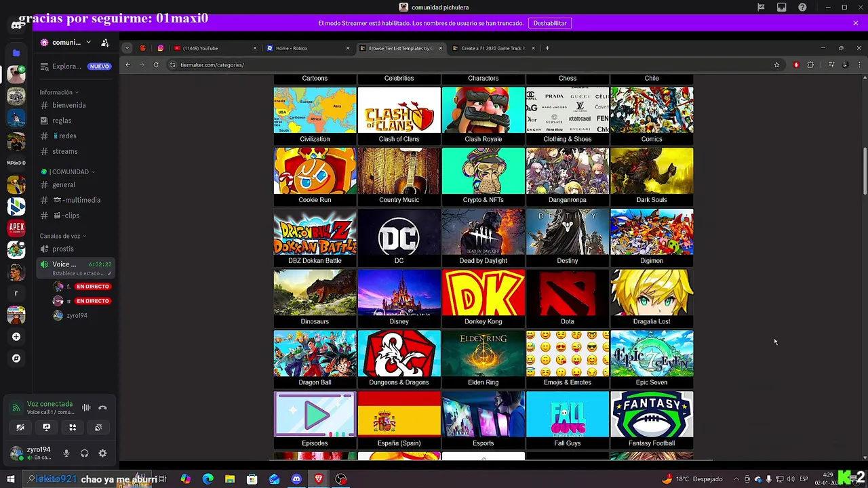868x488 pixels.
Task: Collapse the COMUNIDAD category
Action: [x=68, y=172]
